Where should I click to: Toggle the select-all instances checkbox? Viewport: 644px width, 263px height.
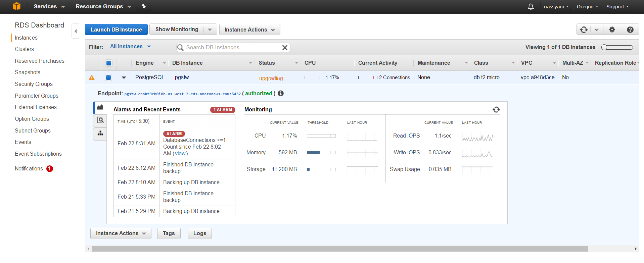[109, 63]
